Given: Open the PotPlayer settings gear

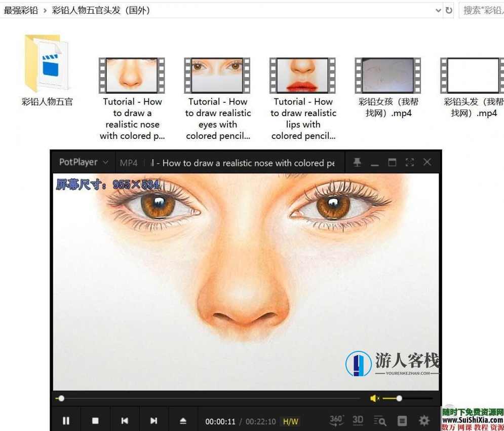Looking at the screenshot, I should (424, 420).
